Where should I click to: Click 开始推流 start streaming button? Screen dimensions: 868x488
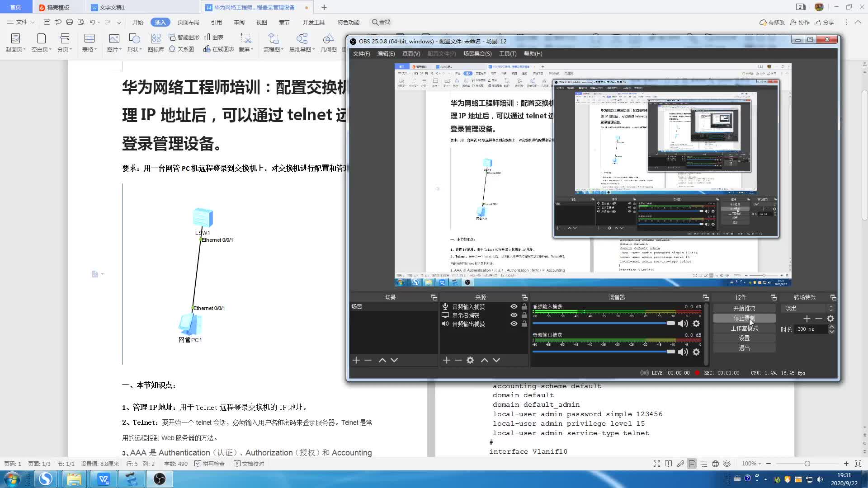744,308
